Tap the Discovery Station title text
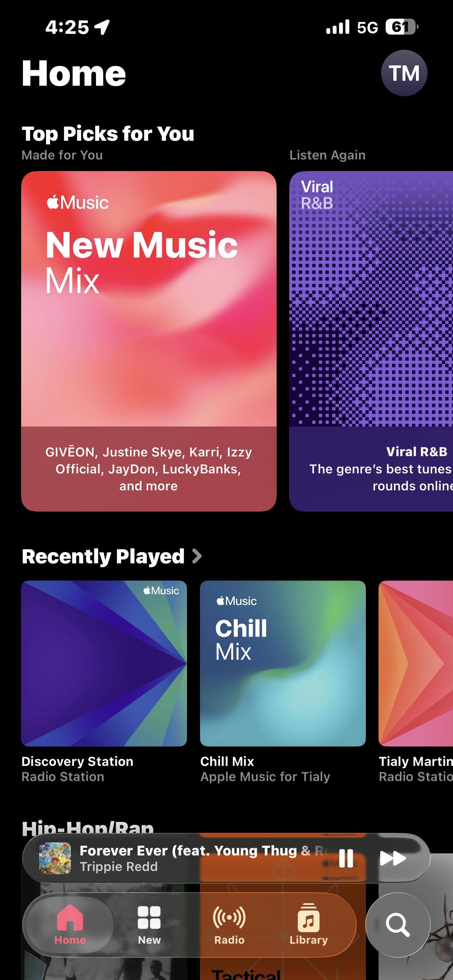Image resolution: width=453 pixels, height=980 pixels. click(77, 761)
